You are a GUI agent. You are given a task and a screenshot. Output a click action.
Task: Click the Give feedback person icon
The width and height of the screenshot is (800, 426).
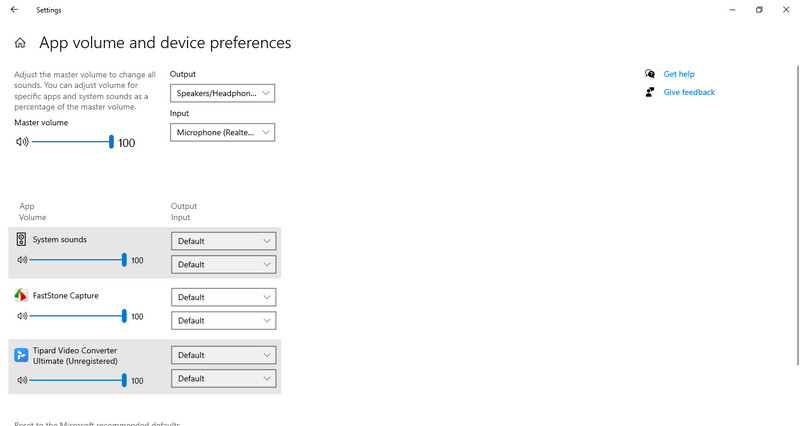[x=649, y=92]
